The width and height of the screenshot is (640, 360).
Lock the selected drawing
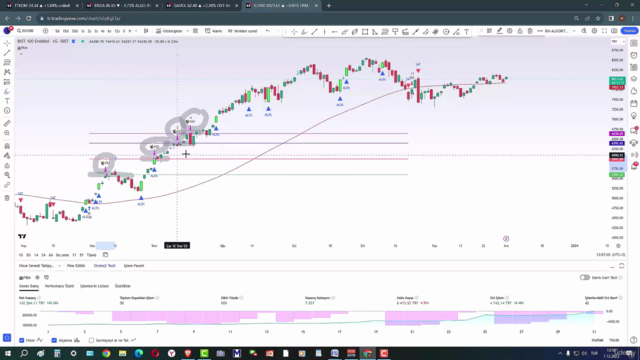[x=520, y=31]
